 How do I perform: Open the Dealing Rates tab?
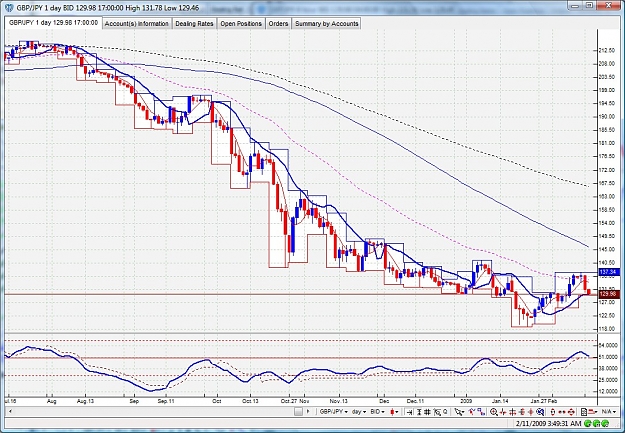coord(194,24)
